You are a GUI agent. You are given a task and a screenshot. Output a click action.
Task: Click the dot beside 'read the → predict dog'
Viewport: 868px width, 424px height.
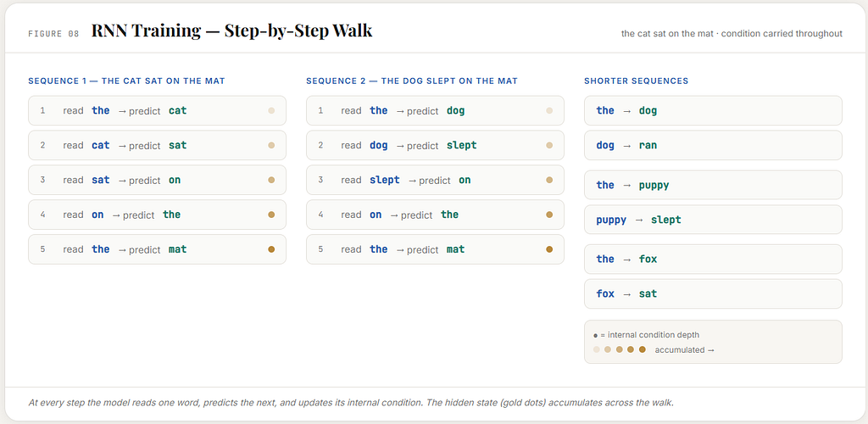(549, 111)
